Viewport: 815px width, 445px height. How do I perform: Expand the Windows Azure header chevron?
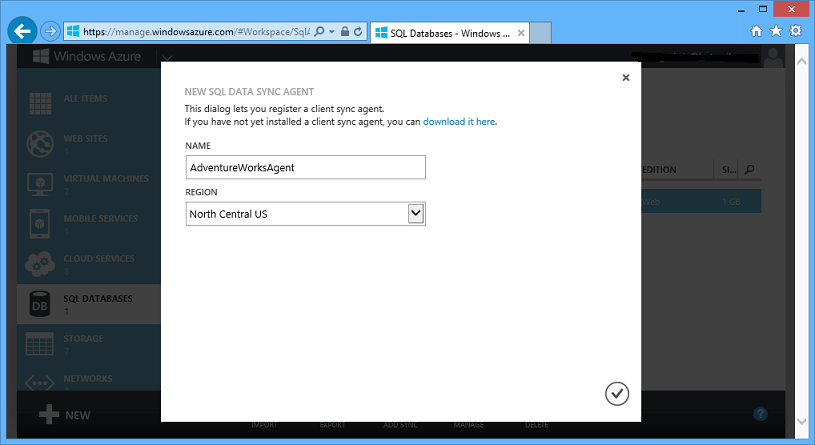click(167, 57)
